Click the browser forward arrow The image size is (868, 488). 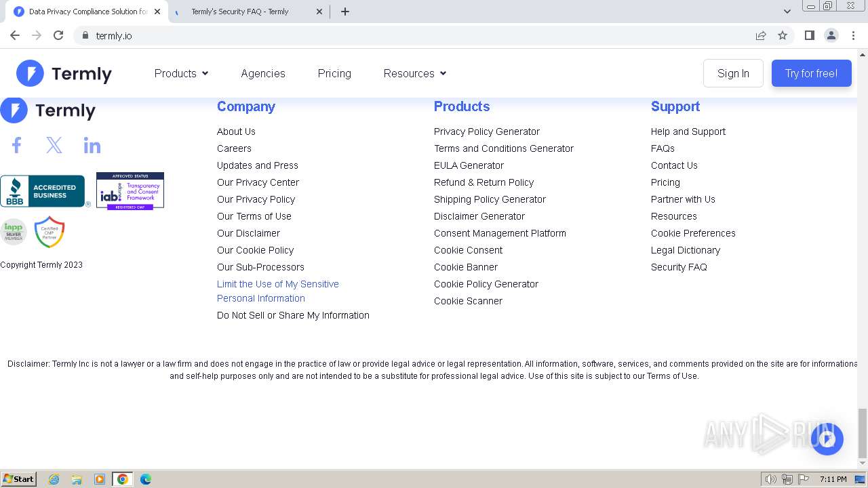pos(37,35)
